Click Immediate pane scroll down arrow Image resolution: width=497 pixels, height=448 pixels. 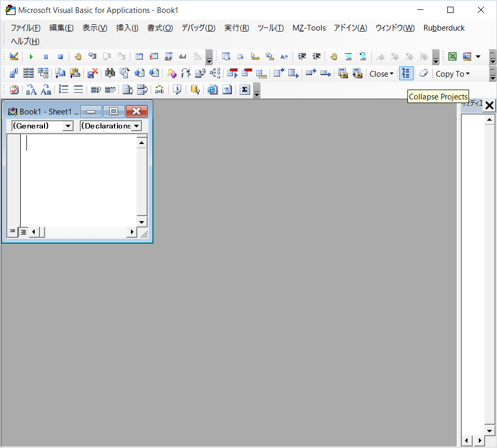489,431
